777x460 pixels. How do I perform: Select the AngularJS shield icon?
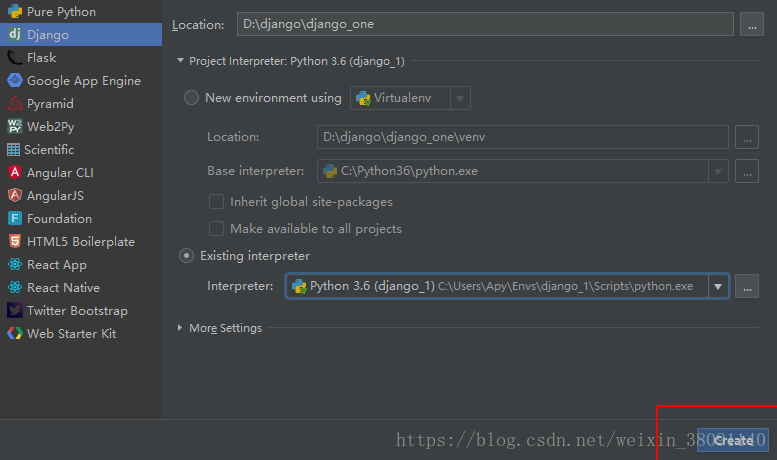pos(15,195)
